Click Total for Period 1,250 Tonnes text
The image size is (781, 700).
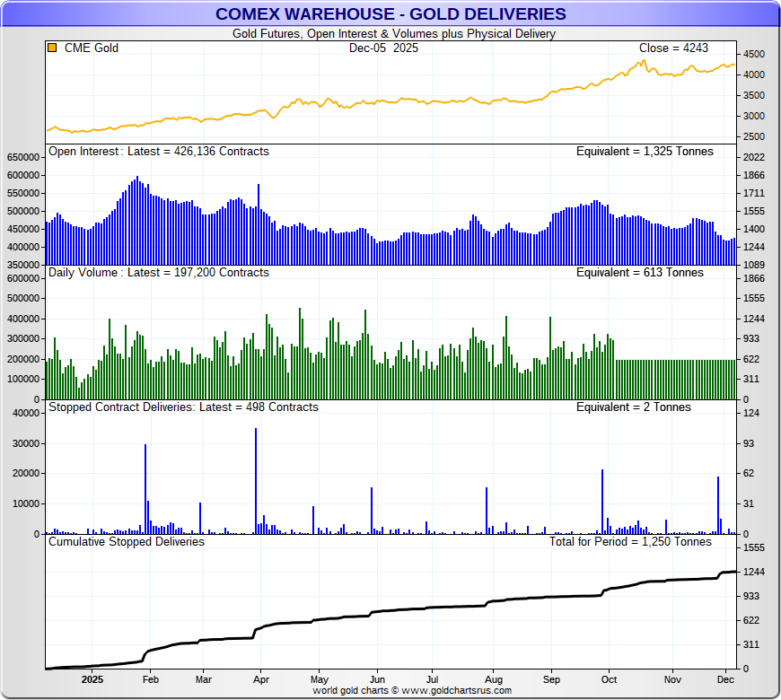click(x=630, y=541)
